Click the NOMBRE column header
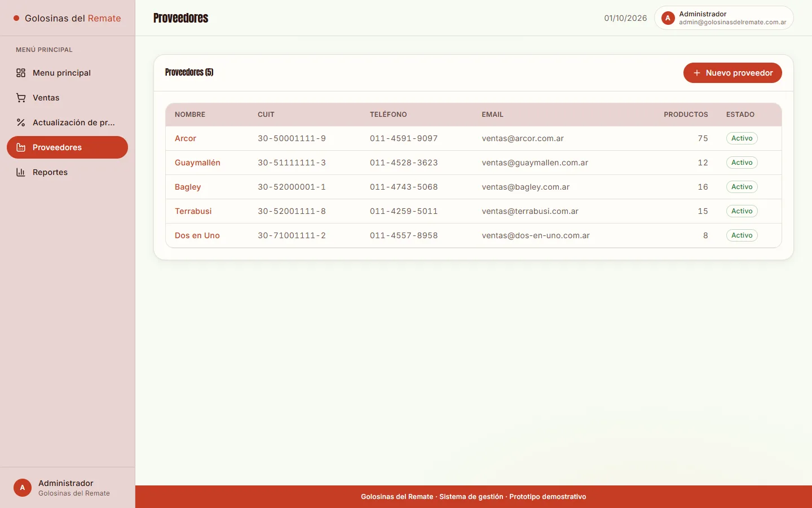The height and width of the screenshot is (508, 812). tap(190, 115)
